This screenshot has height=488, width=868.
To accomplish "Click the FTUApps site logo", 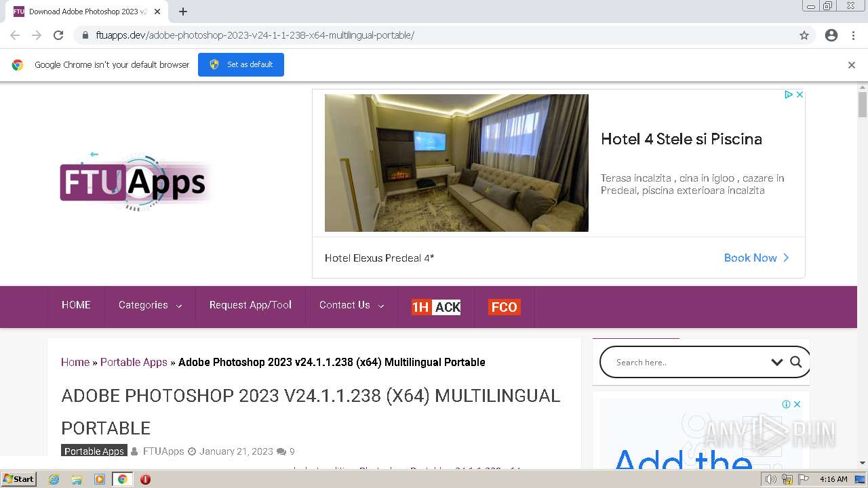I will pyautogui.click(x=136, y=181).
